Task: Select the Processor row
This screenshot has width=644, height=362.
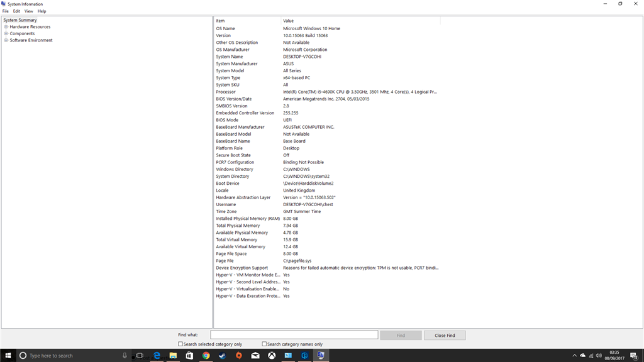Action: click(x=327, y=92)
